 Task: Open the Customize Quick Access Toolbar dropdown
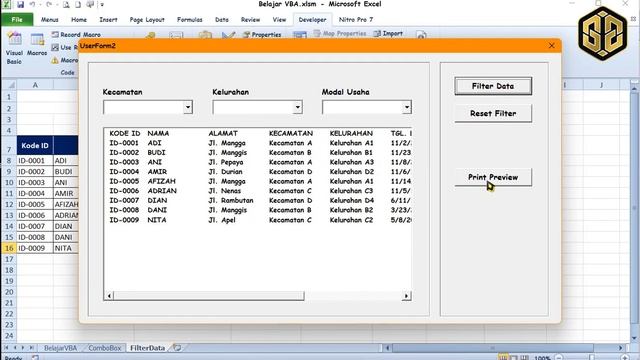click(x=102, y=5)
